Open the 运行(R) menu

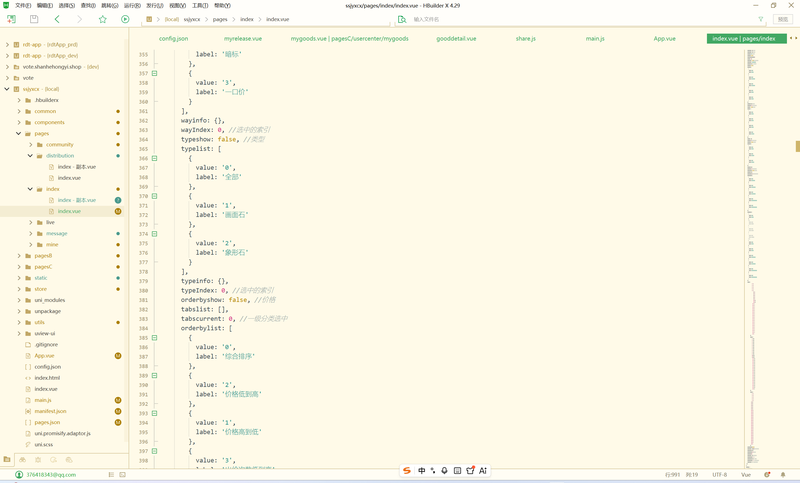click(132, 6)
